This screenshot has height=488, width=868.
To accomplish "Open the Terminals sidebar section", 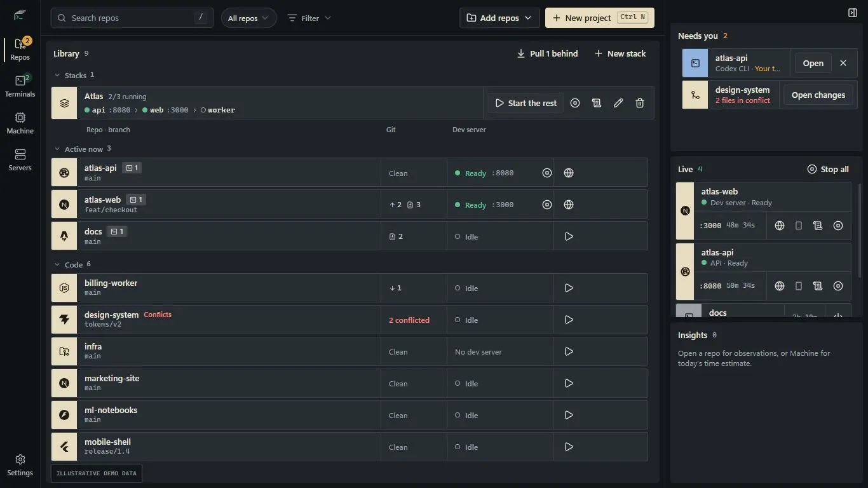I will pos(20,86).
